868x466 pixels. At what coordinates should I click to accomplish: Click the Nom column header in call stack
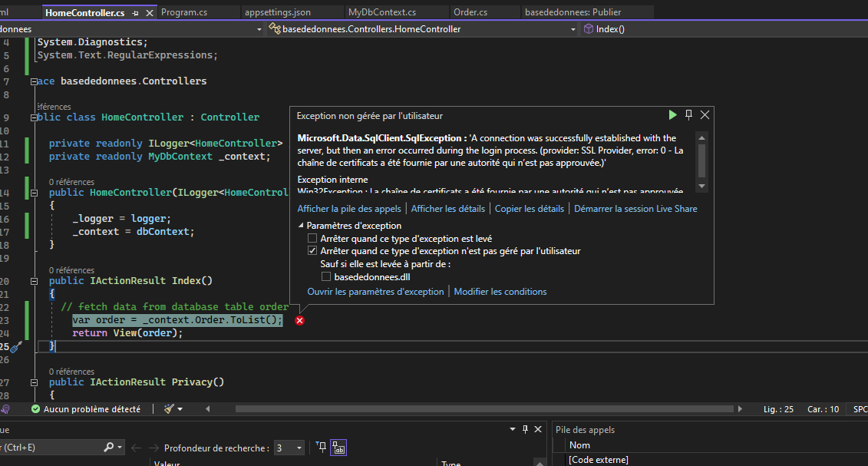pyautogui.click(x=579, y=445)
